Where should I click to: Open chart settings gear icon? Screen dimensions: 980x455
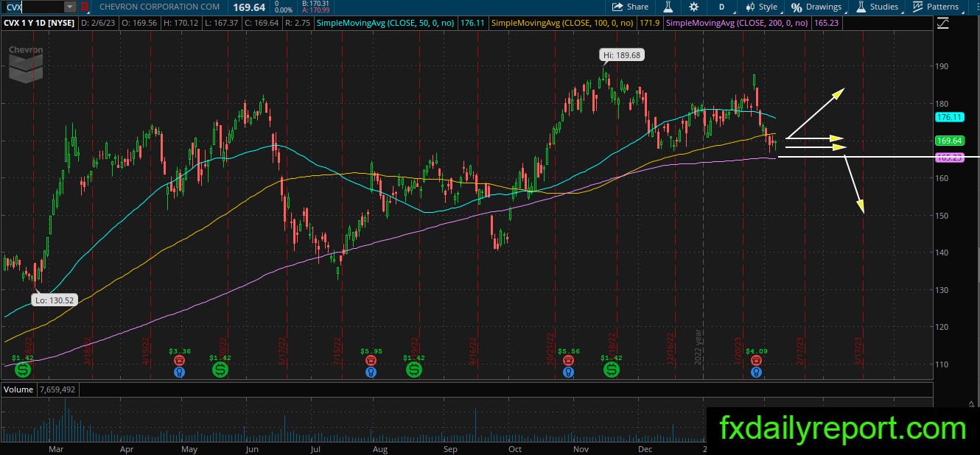tap(694, 7)
